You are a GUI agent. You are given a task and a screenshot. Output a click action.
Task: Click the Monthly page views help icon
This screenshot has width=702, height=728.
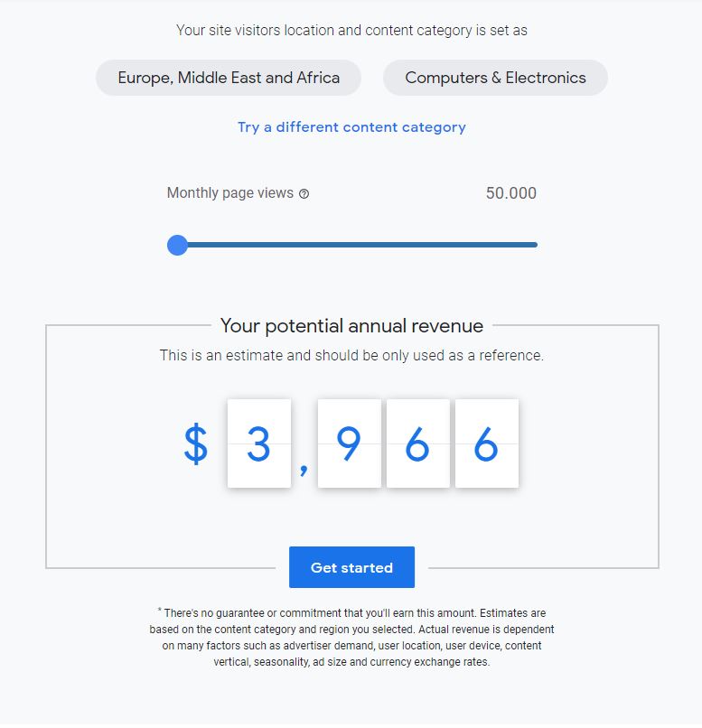tap(304, 193)
